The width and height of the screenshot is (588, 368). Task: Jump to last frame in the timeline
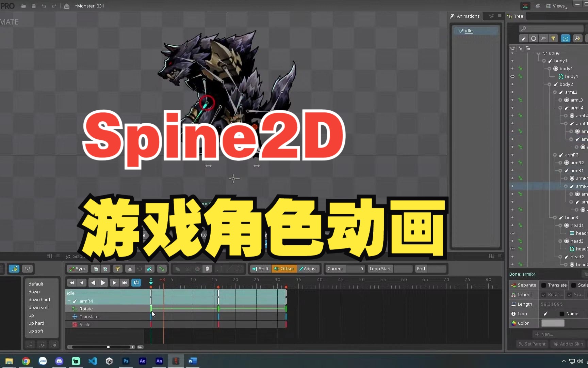[125, 282]
